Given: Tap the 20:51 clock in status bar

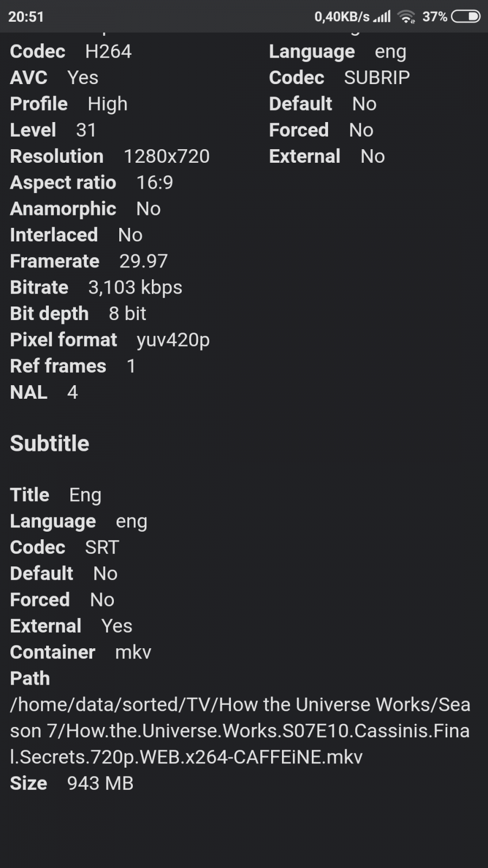Looking at the screenshot, I should pos(26,17).
